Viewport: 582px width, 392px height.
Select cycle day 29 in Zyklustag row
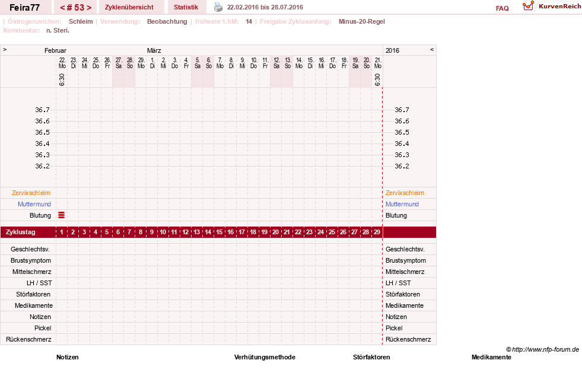tap(377, 232)
